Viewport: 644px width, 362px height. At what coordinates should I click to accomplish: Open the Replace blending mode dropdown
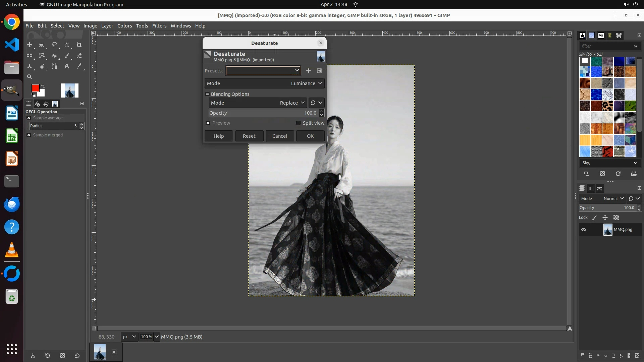coord(292,103)
